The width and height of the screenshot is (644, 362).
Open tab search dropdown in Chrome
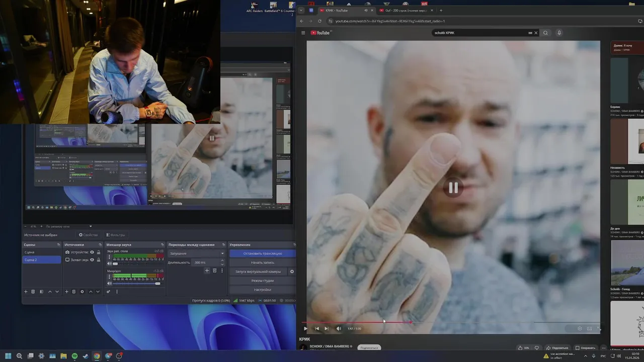point(301,10)
